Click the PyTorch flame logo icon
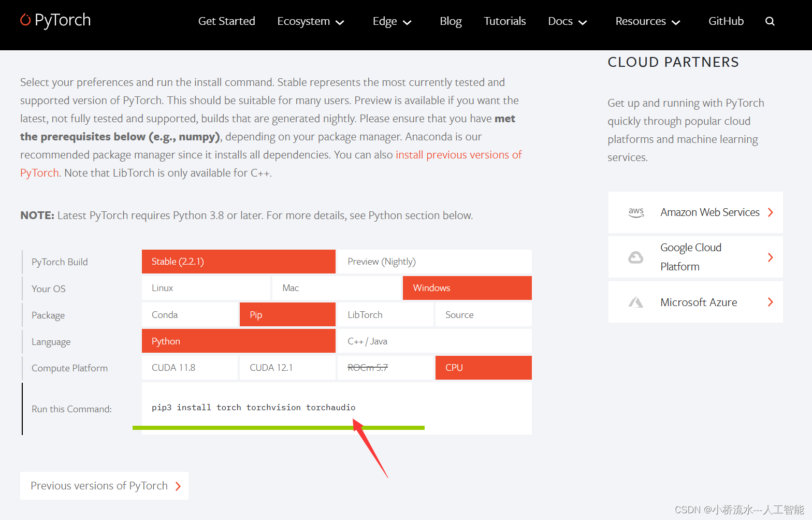Image resolution: width=812 pixels, height=520 pixels. (25, 20)
